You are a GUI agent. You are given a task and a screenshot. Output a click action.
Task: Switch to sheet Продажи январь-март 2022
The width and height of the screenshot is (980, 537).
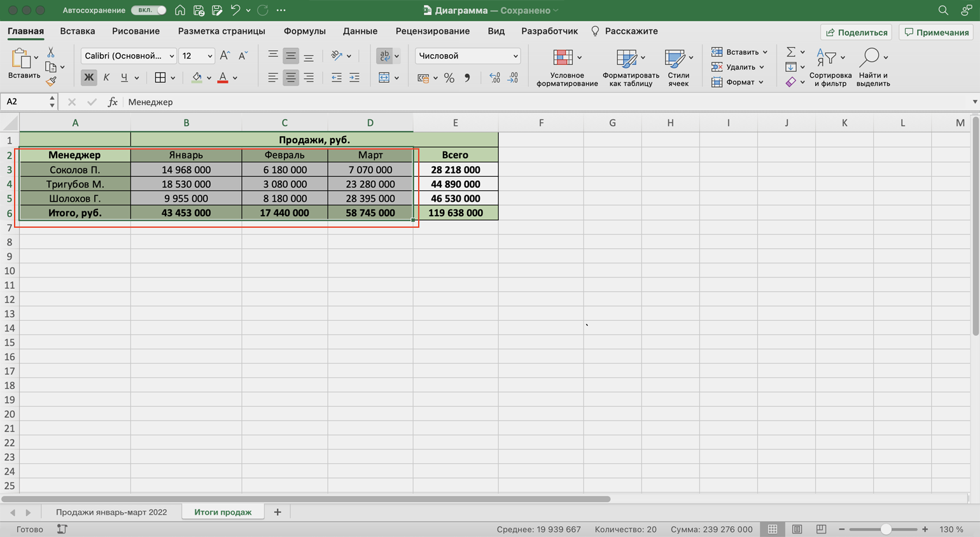pyautogui.click(x=111, y=512)
